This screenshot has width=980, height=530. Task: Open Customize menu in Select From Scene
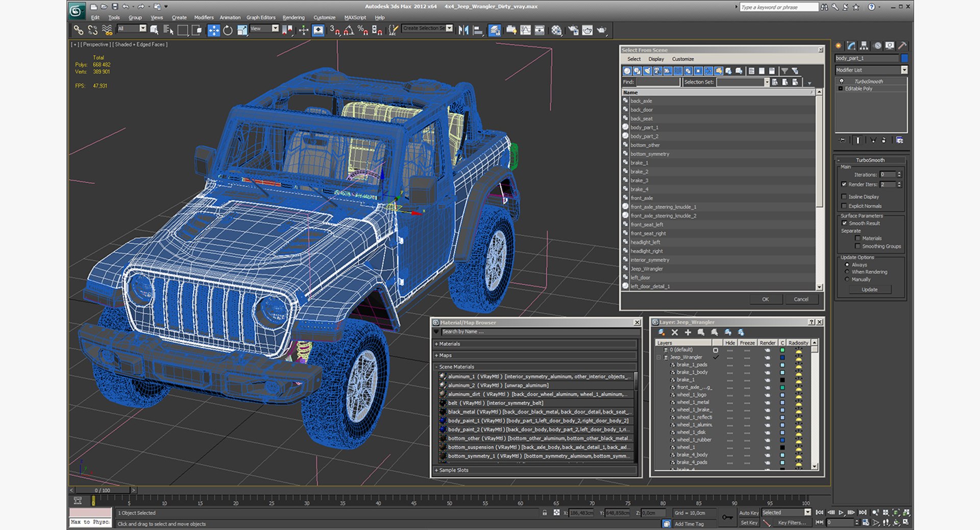click(x=683, y=59)
